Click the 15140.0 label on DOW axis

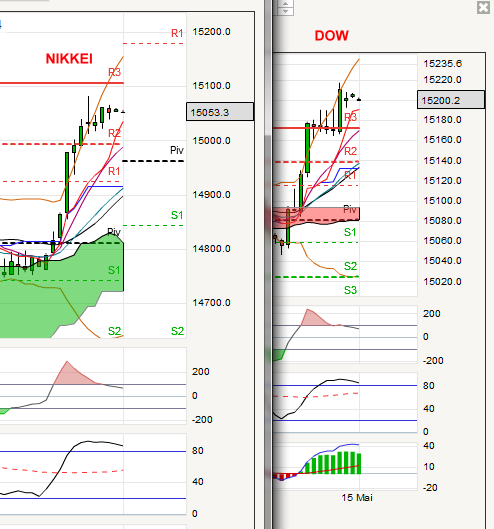click(442, 161)
